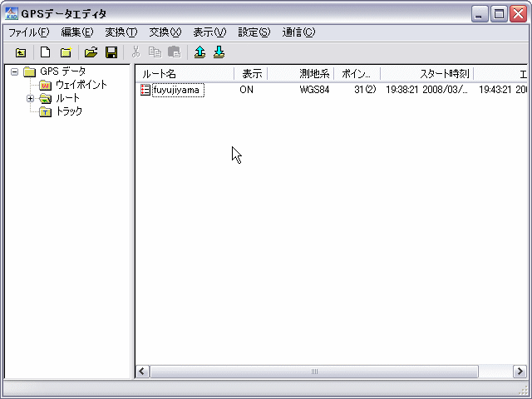Minimize the GPSデータエディタ window

pos(479,14)
